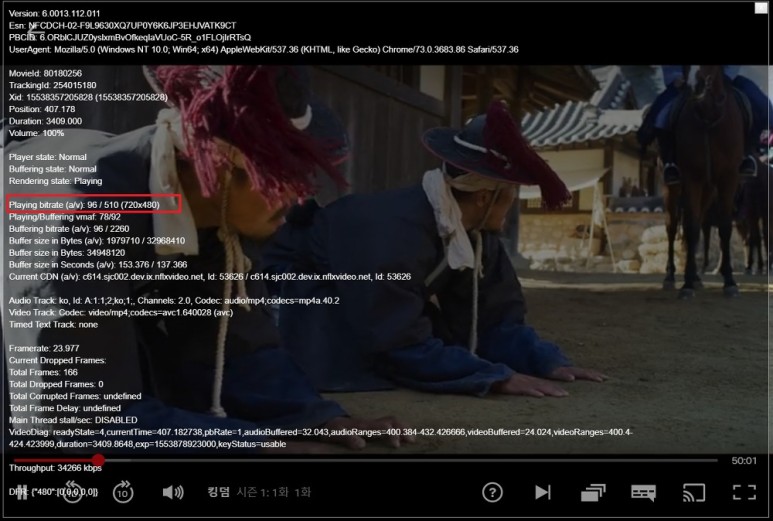Click the red progress bar scrubber
This screenshot has width=773, height=521.
pyautogui.click(x=98, y=460)
